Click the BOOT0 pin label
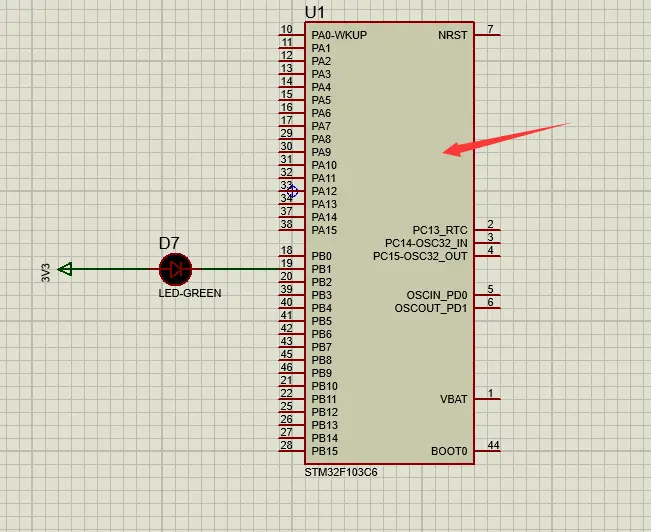651x532 pixels. 449,451
